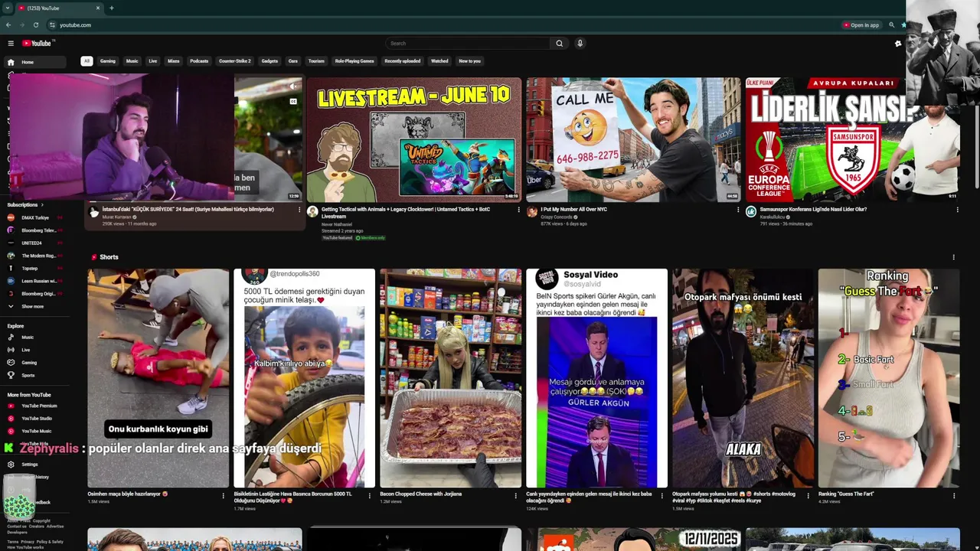Screen dimensions: 980x551
Task: Open a new browser tab
Action: point(112,8)
